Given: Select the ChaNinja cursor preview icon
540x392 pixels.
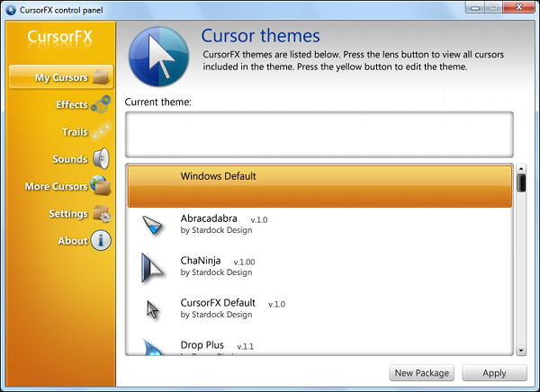Looking at the screenshot, I should [x=152, y=267].
